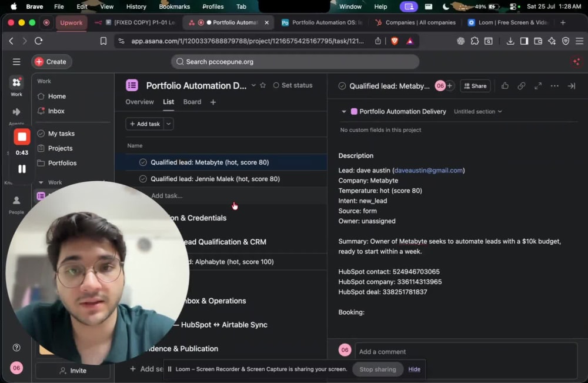Image resolution: width=588 pixels, height=383 pixels.
Task: Click the help question mark icon
Action: [x=16, y=348]
